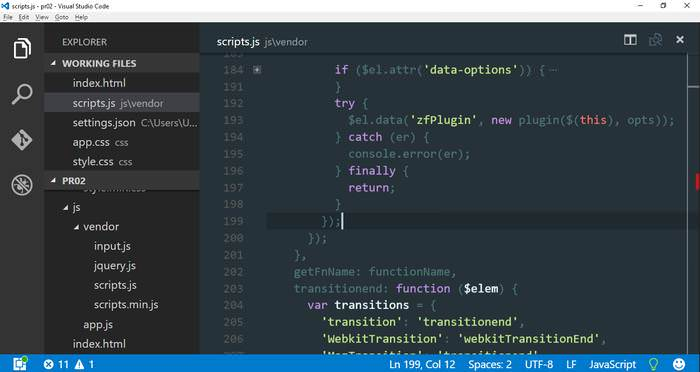Click the finally keyword on line 196

[372, 171]
